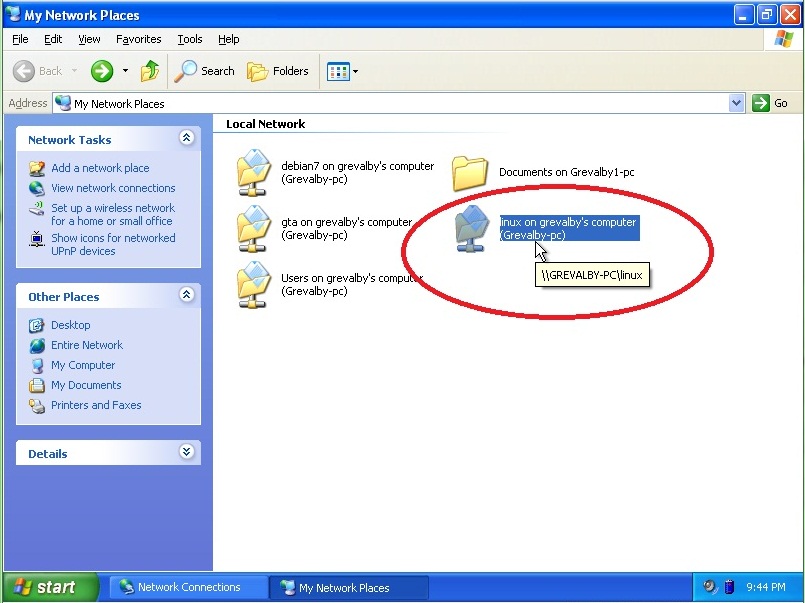The height and width of the screenshot is (603, 805).
Task: Open the Favorites menu
Action: coord(139,39)
